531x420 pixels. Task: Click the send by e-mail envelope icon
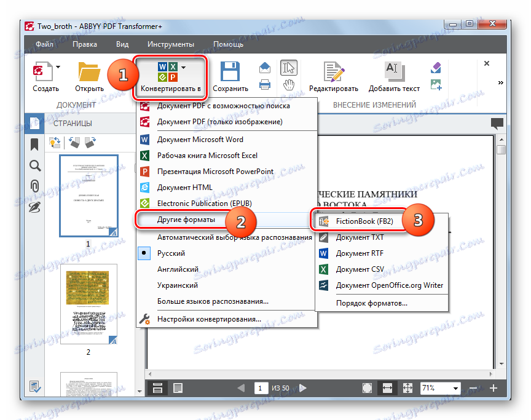coord(265,68)
